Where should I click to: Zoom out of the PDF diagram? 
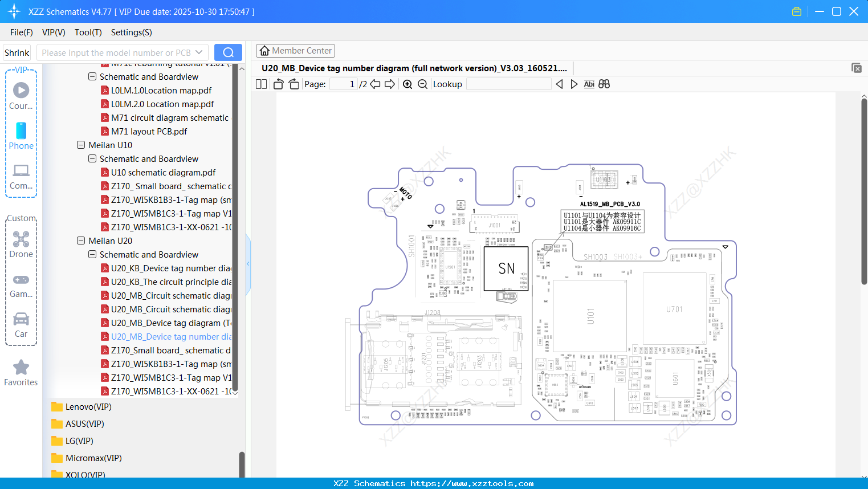[421, 84]
